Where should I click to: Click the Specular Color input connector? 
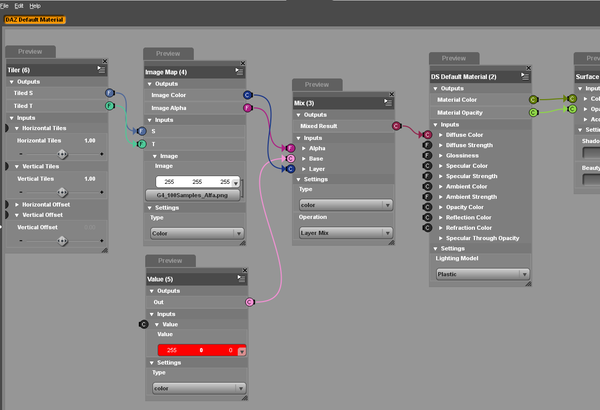click(427, 166)
